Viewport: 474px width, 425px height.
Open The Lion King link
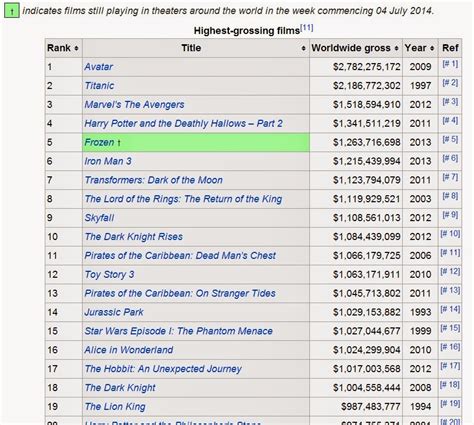coord(115,407)
